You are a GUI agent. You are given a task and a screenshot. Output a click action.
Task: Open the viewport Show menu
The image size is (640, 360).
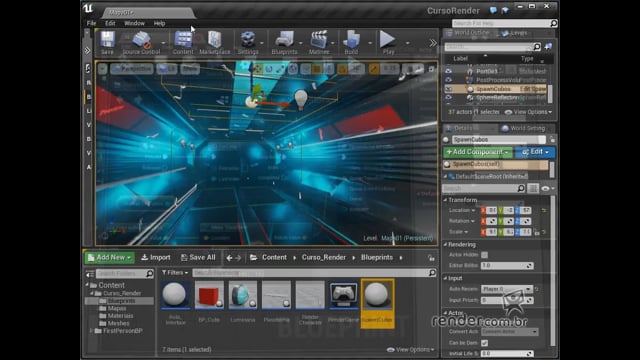coord(190,69)
